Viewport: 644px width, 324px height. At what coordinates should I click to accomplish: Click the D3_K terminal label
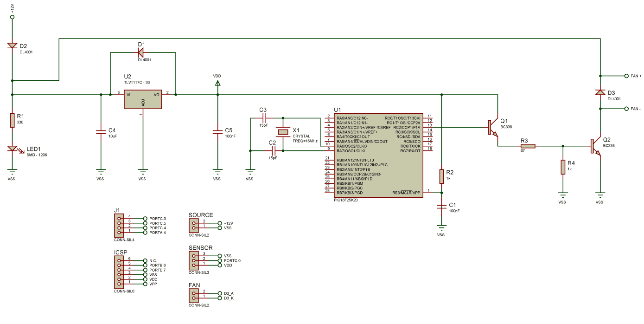click(x=229, y=298)
